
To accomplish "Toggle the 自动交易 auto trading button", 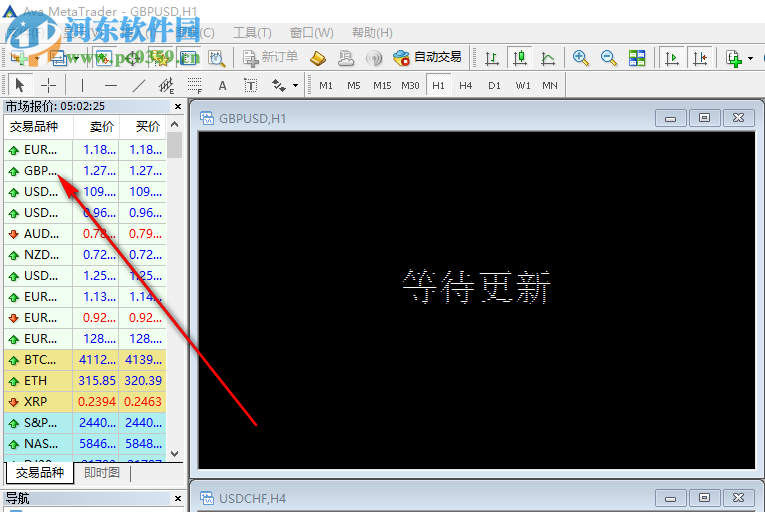I will 427,58.
